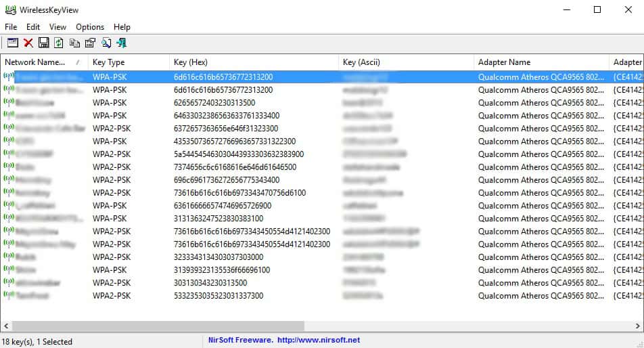Click Qualcomm Atheros adapter in the 62656572403230313500 row
Viewport: 644px width, 348px height.
[541, 103]
